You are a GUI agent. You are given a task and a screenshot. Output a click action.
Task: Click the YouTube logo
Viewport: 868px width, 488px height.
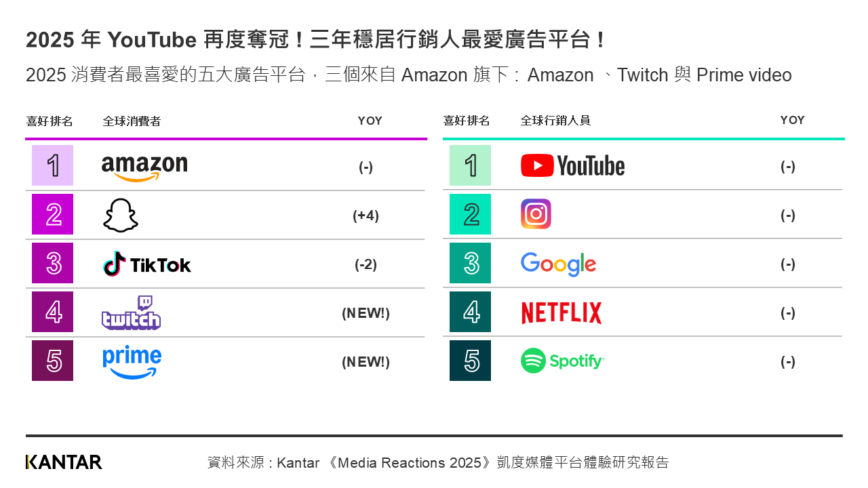click(x=573, y=166)
